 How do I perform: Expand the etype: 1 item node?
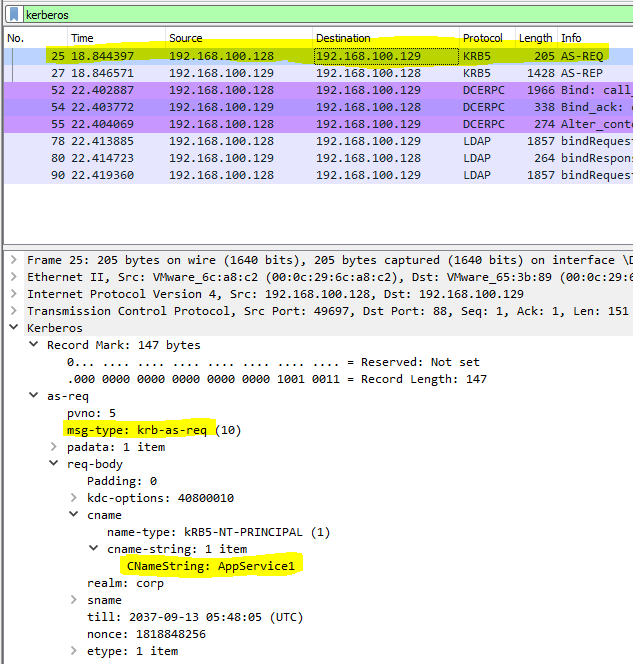click(x=75, y=651)
